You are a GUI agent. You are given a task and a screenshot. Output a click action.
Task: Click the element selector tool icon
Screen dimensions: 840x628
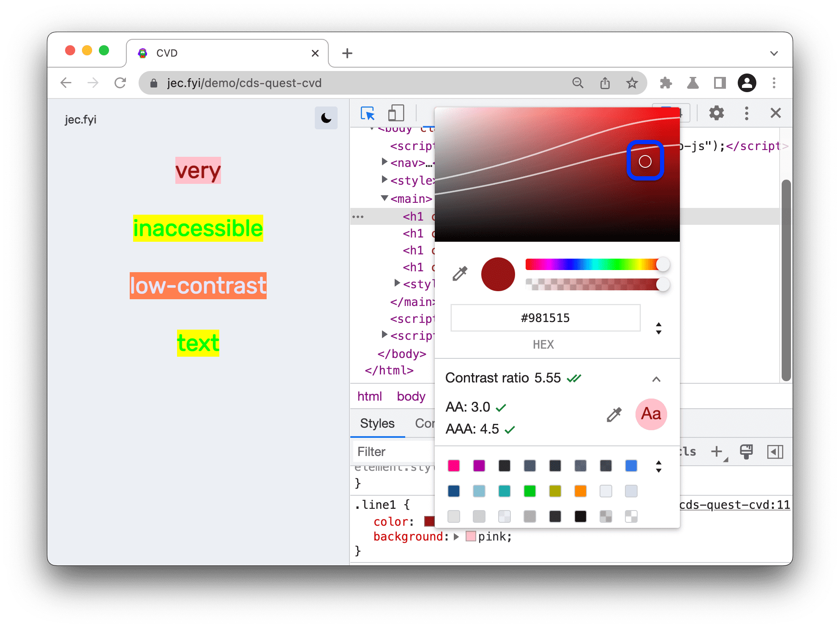367,113
